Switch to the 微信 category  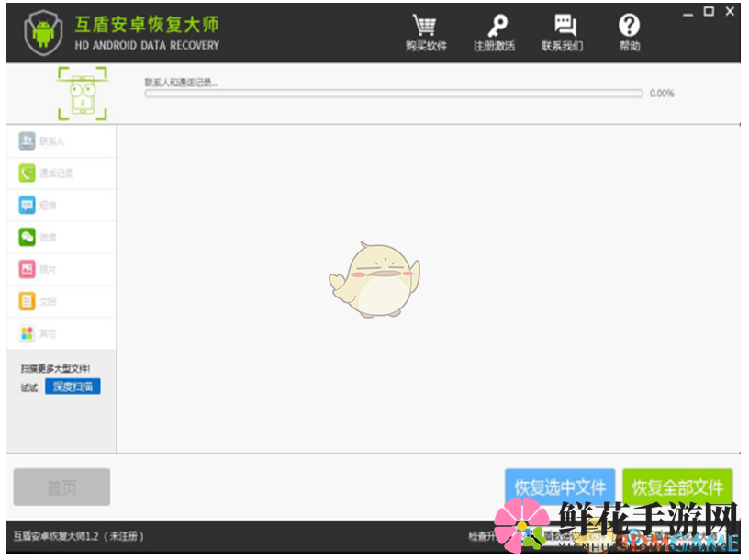[61, 238]
